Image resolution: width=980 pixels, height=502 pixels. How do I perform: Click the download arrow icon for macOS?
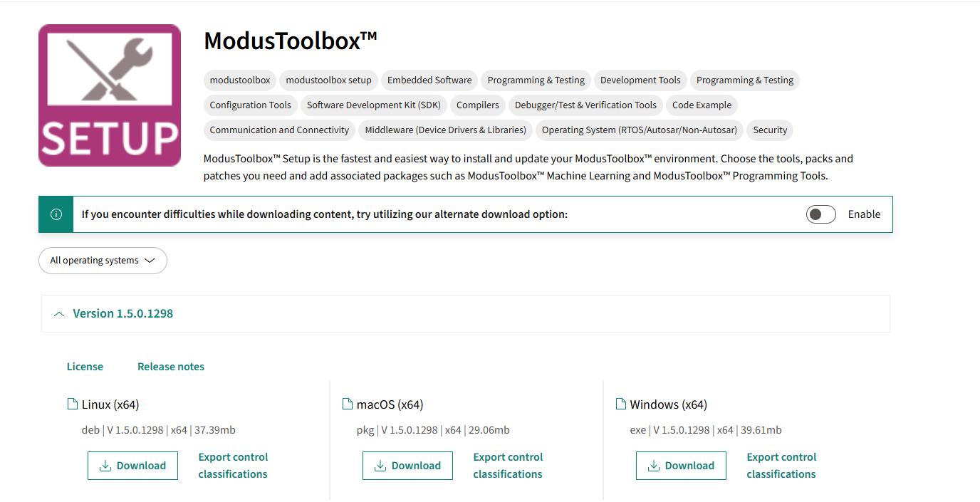(x=380, y=466)
